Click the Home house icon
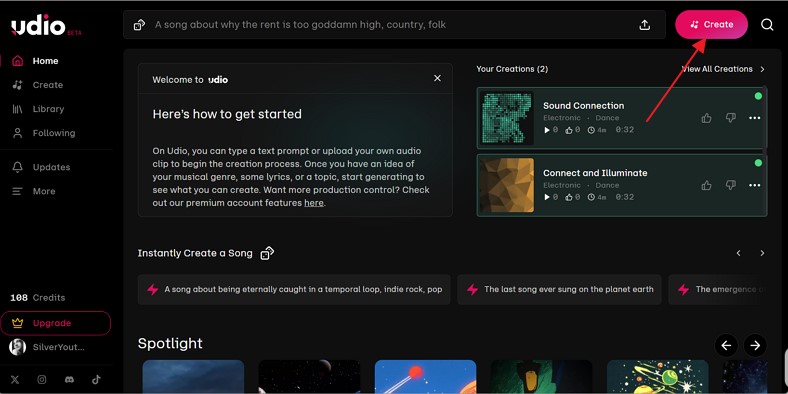 [x=18, y=61]
